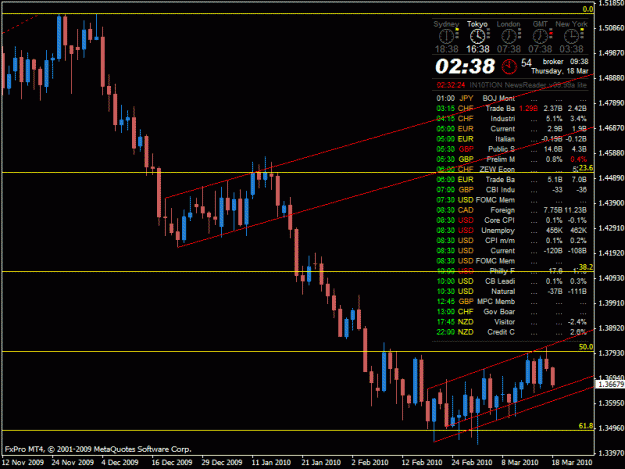The height and width of the screenshot is (469, 625).
Task: Click the Fibonacci 38.2 level label
Action: pos(586,267)
